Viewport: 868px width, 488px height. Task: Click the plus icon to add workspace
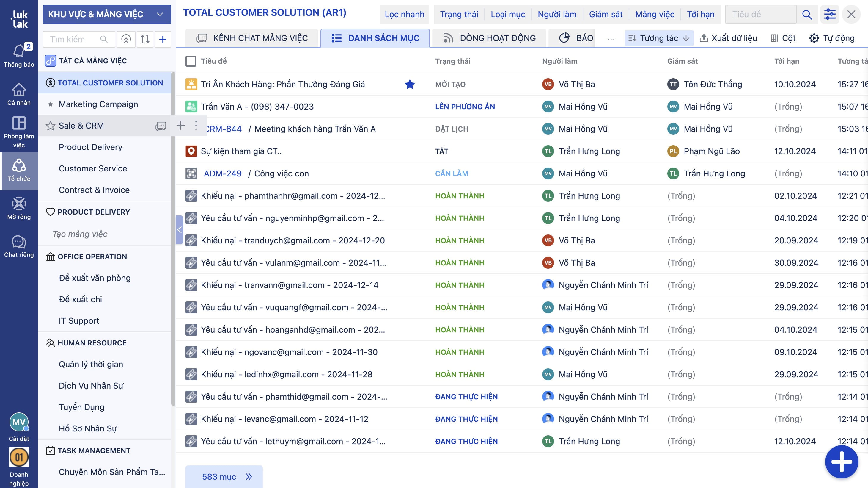(x=163, y=39)
